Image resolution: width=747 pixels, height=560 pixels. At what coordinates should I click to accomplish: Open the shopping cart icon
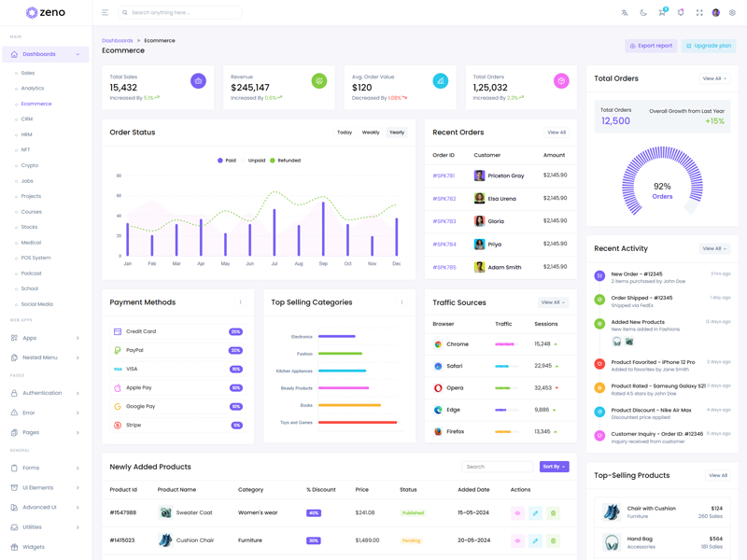[x=661, y=13]
